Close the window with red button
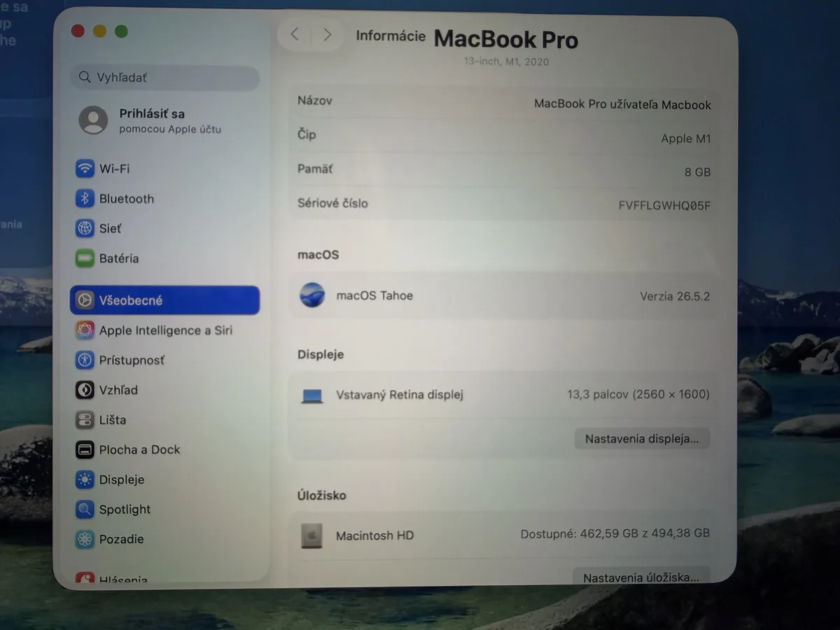840x630 pixels. click(78, 31)
